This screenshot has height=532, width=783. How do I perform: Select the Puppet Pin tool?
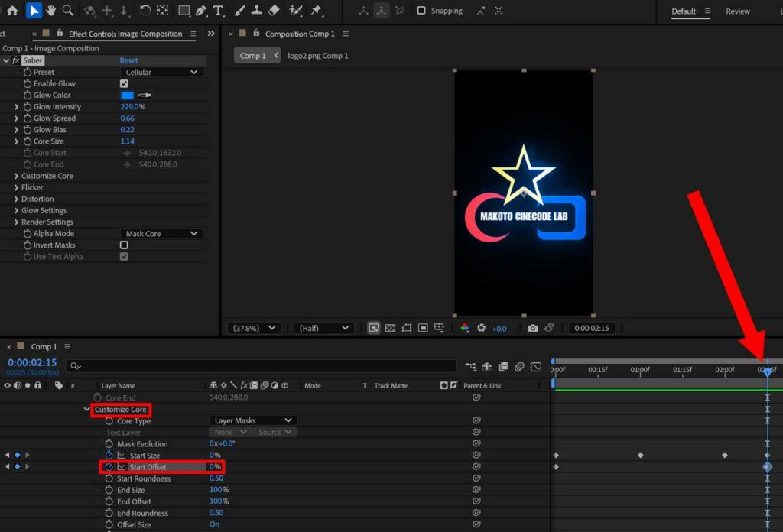click(316, 11)
